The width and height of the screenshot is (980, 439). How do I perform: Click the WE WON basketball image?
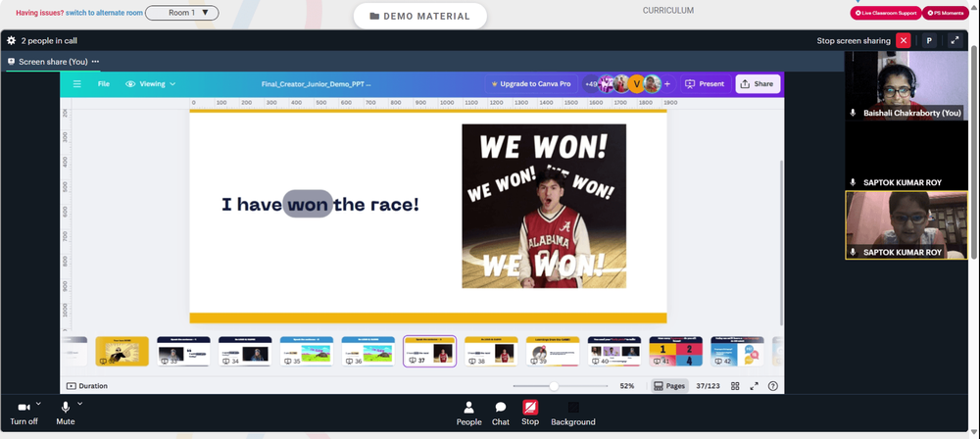tap(544, 206)
